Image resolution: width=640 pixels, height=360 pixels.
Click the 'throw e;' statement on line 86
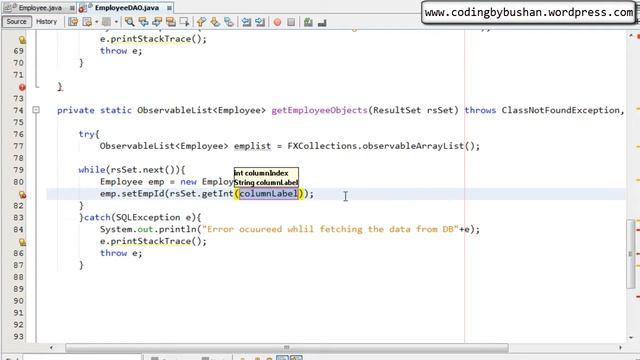click(x=121, y=253)
